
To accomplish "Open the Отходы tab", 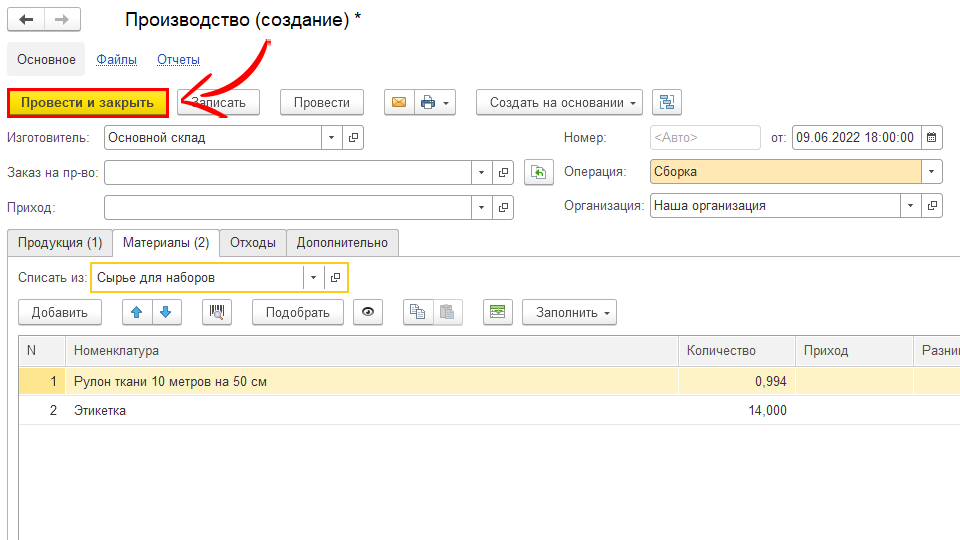I will 253,242.
